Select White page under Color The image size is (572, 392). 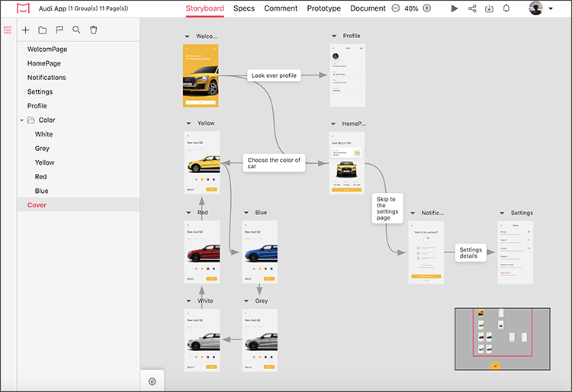coord(79,134)
